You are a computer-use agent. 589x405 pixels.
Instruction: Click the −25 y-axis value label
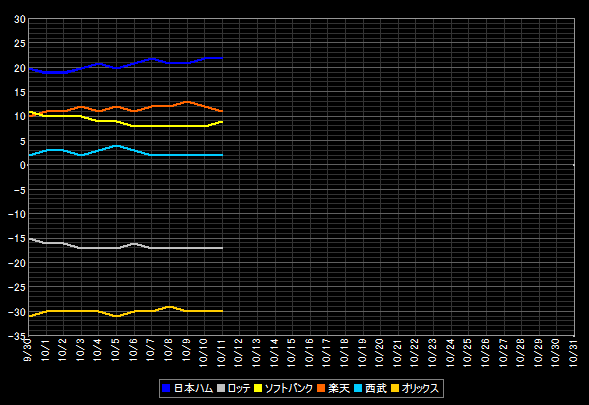tap(17, 288)
